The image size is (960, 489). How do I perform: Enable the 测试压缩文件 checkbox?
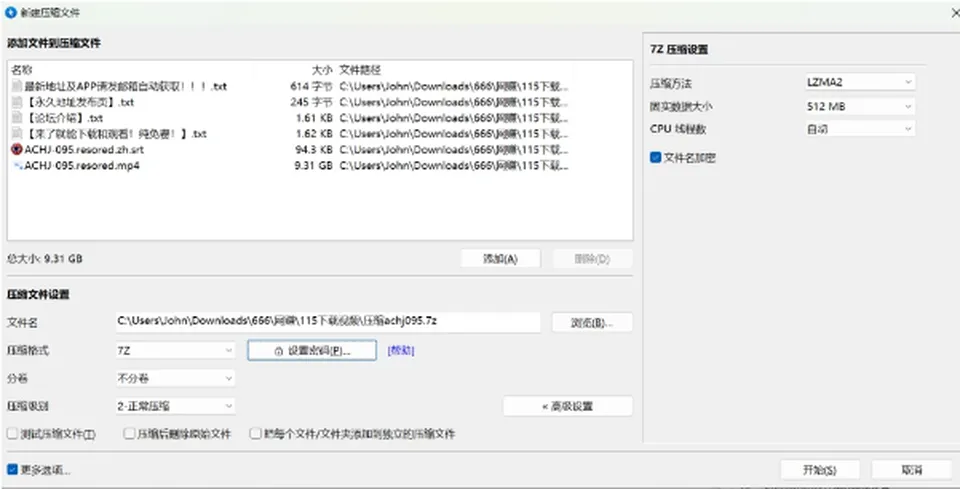12,434
